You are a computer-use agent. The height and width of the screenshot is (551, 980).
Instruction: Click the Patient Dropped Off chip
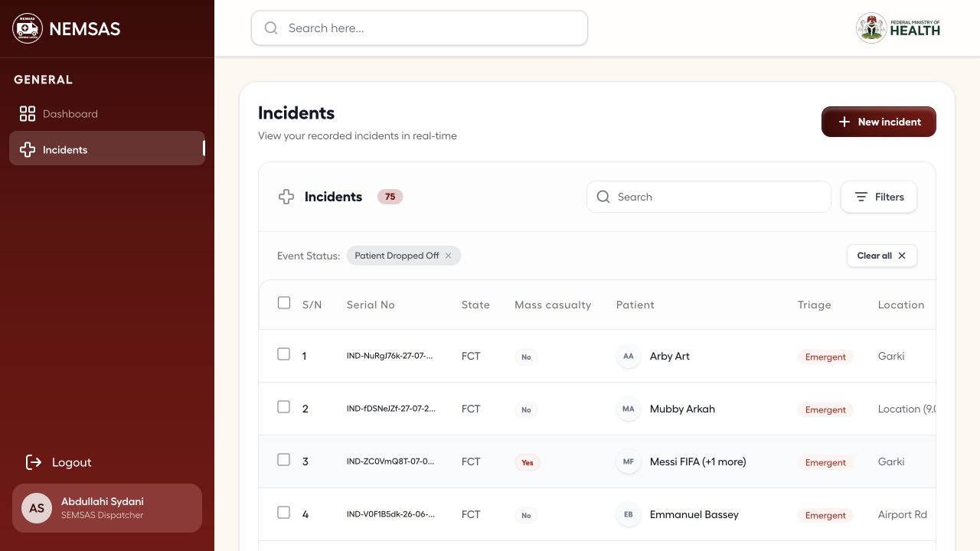[x=403, y=256]
